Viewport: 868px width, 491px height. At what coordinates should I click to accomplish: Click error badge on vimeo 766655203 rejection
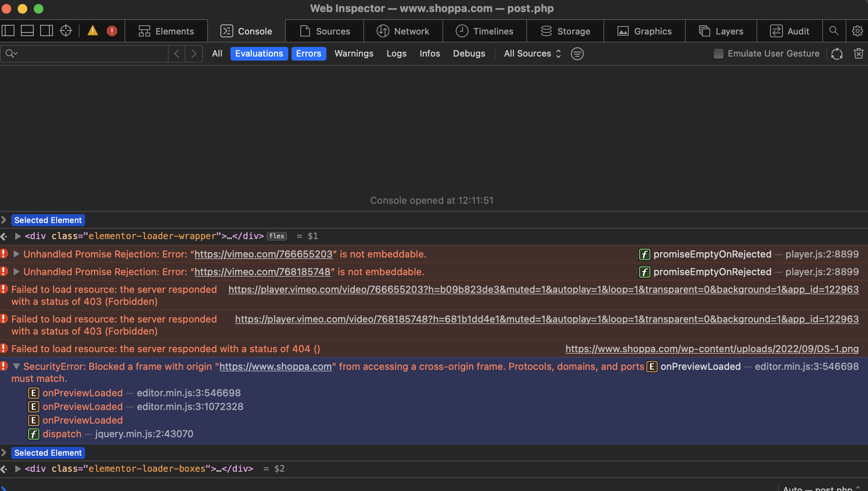pos(4,254)
